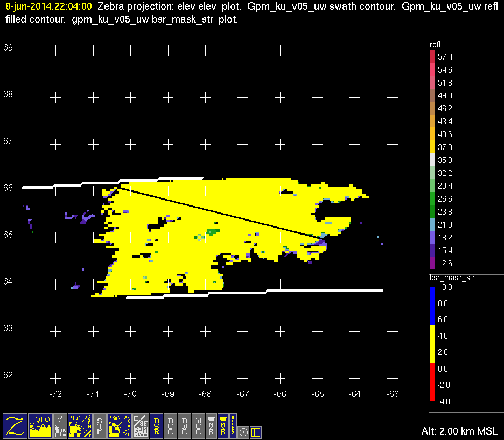Viewport: 504px width, 440px height.
Task: Click the altitude 2.00 km MSL readout
Action: coord(459,431)
